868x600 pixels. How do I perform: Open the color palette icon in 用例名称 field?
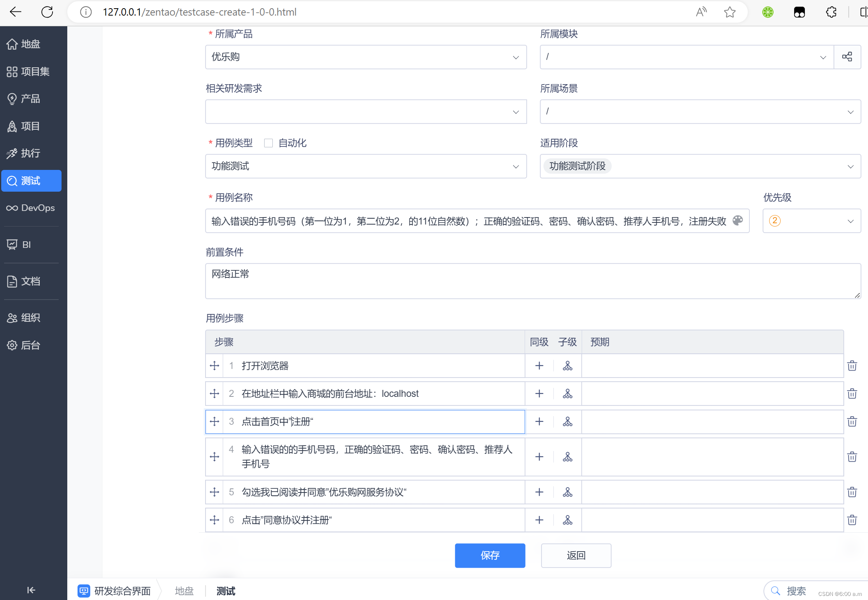pos(738,221)
